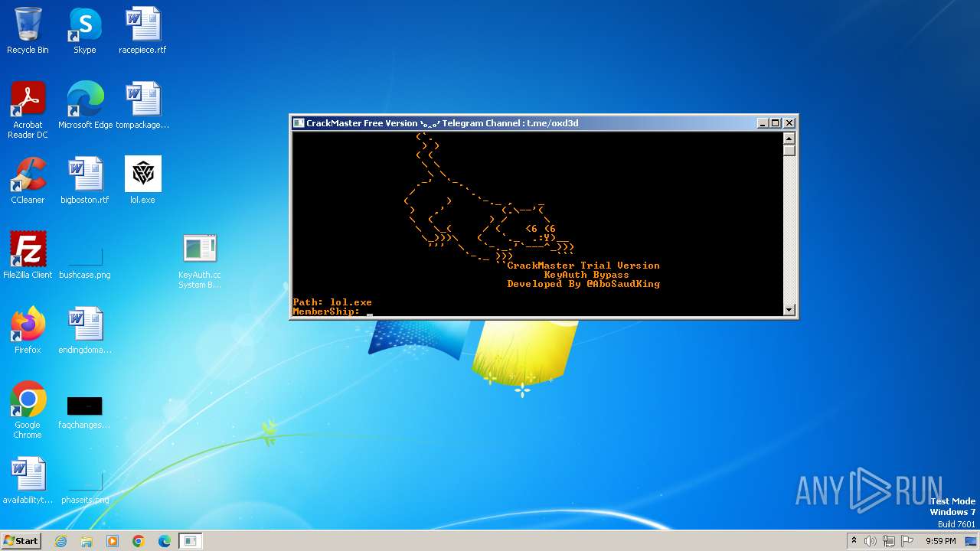
Task: Maximize the CrackMaster console window
Action: (x=775, y=123)
